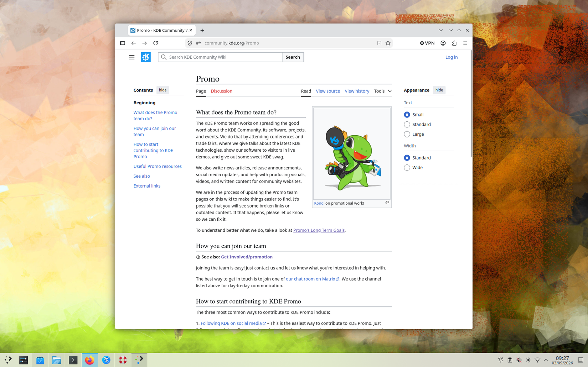Image resolution: width=588 pixels, height=367 pixels.
Task: Open the Konqi mascot image thumbnail
Action: [352, 153]
